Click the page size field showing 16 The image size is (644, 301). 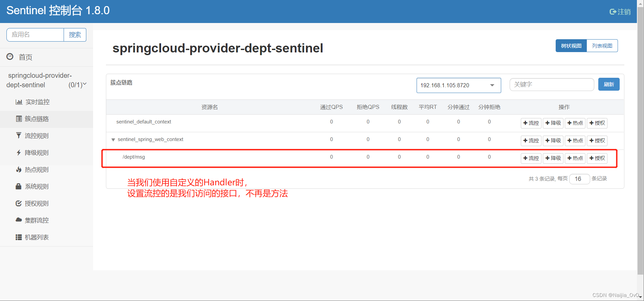click(579, 179)
